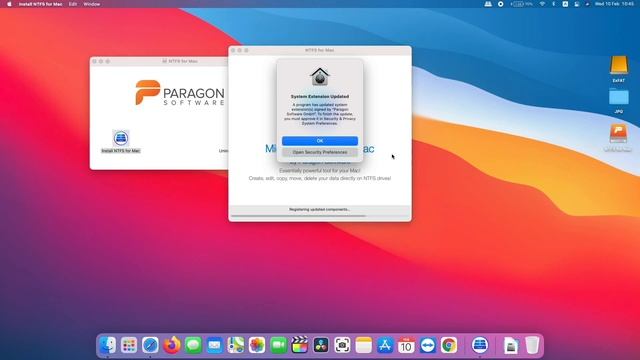Click the Registering updated components status text
The height and width of the screenshot is (360, 640).
point(320,209)
